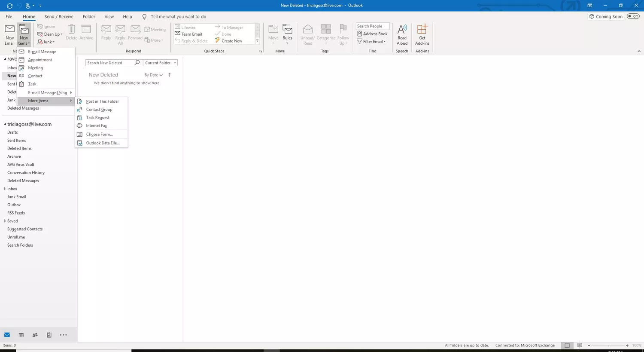The width and height of the screenshot is (644, 352).
Task: Switch to Tasks view in bottom navigation
Action: 49,335
